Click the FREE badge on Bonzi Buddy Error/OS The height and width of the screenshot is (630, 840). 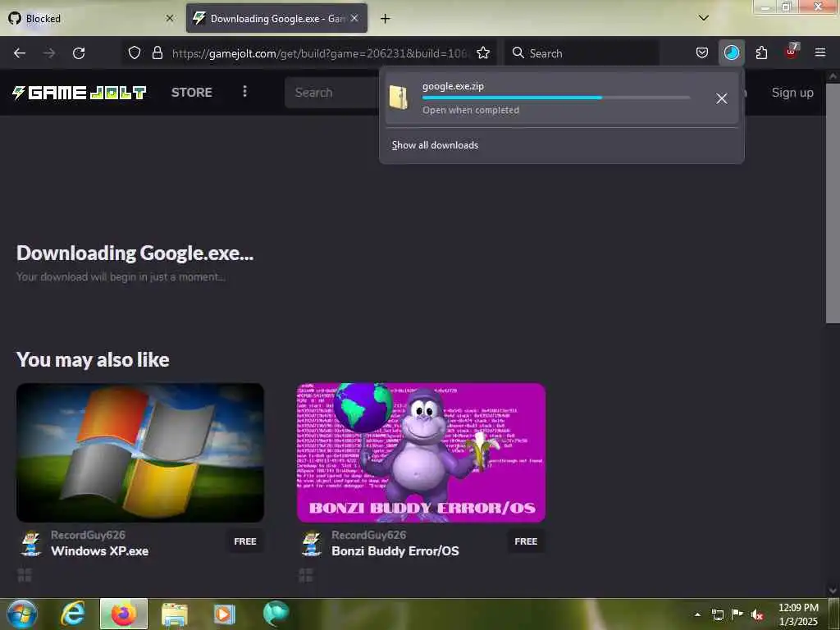tap(526, 541)
